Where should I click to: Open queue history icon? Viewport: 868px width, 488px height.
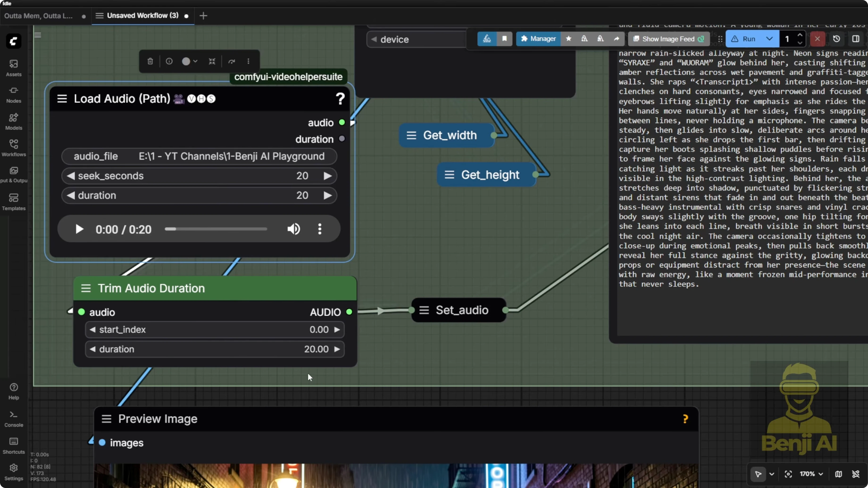pos(836,39)
